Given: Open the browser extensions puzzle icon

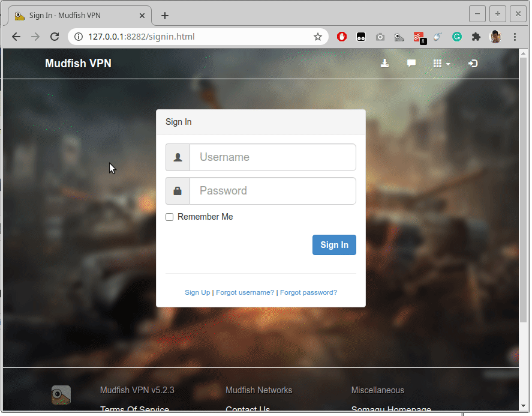Looking at the screenshot, I should click(x=476, y=37).
